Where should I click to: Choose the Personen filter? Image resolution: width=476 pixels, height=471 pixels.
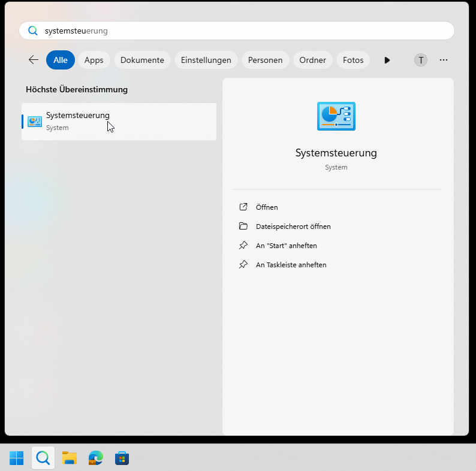[x=265, y=60]
